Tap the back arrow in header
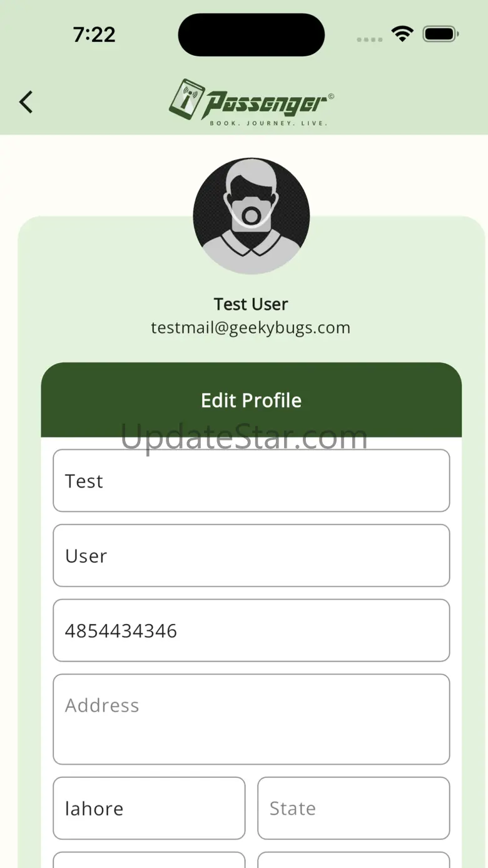This screenshot has width=488, height=868. (26, 102)
